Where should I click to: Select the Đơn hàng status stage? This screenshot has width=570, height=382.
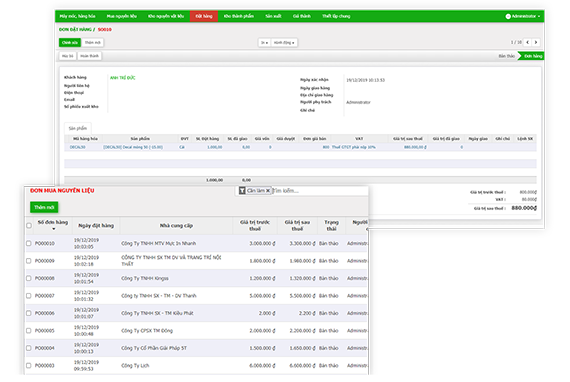pos(533,56)
